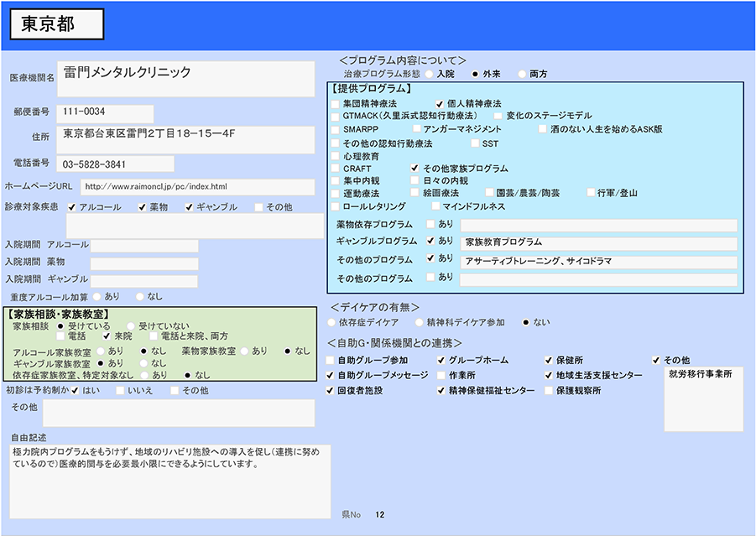Check the SMARPP program checkbox
Viewport: 756px width, 536px height.
click(x=336, y=130)
